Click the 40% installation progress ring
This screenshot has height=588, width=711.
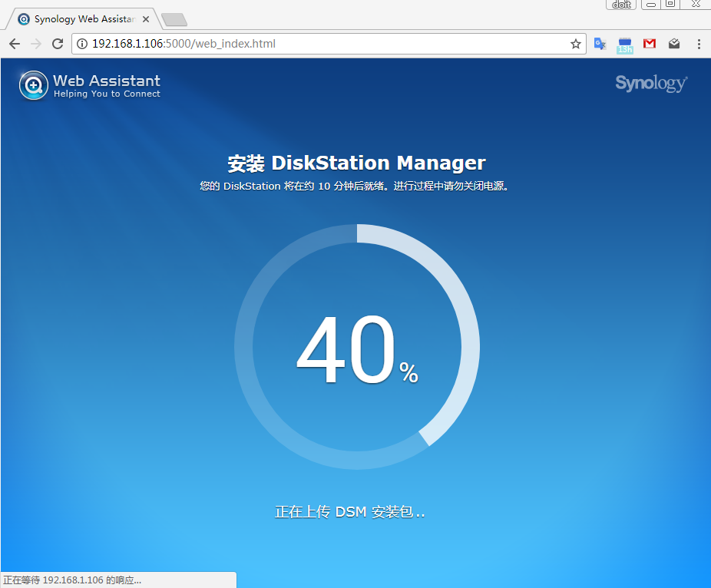point(357,347)
